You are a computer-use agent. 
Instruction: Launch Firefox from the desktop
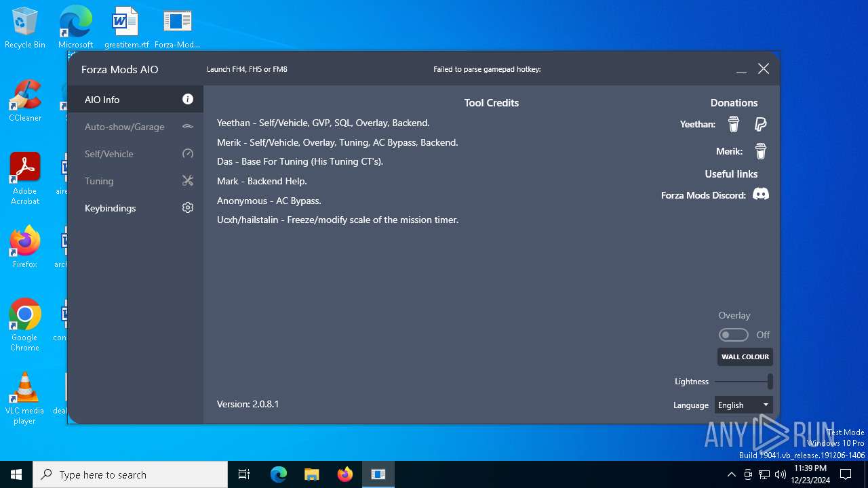(25, 247)
